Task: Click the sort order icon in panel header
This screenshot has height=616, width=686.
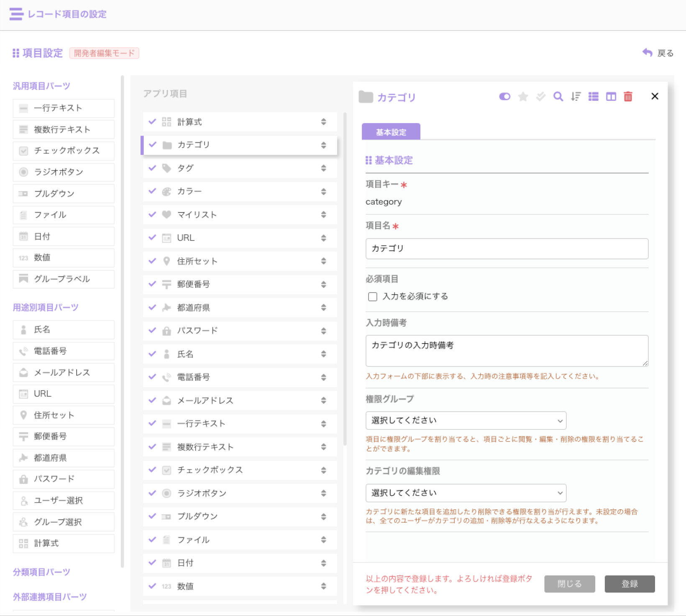Action: point(576,97)
